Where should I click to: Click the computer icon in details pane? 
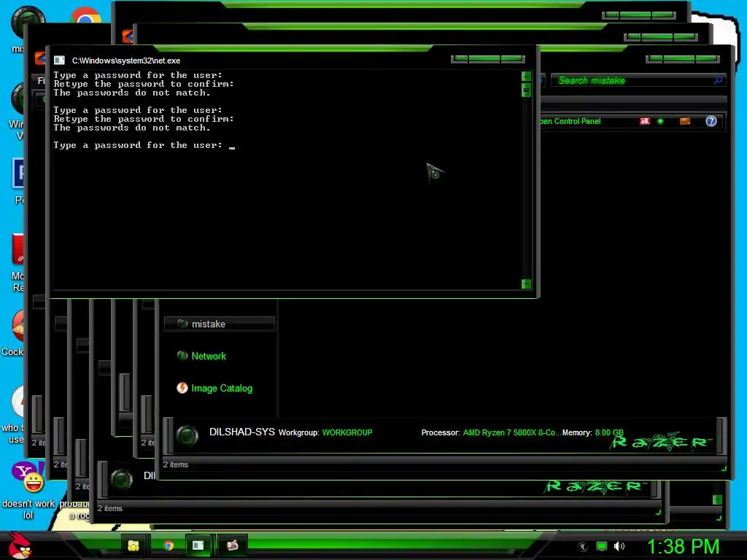(x=187, y=435)
